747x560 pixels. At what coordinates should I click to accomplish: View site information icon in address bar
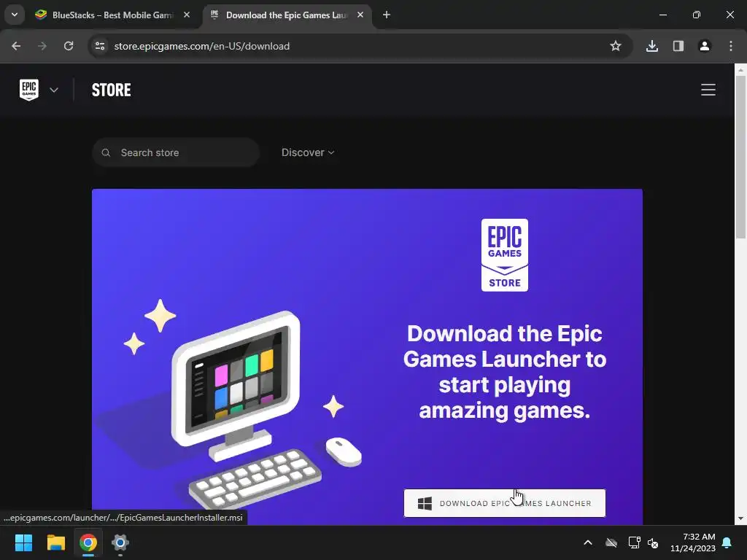(x=100, y=46)
